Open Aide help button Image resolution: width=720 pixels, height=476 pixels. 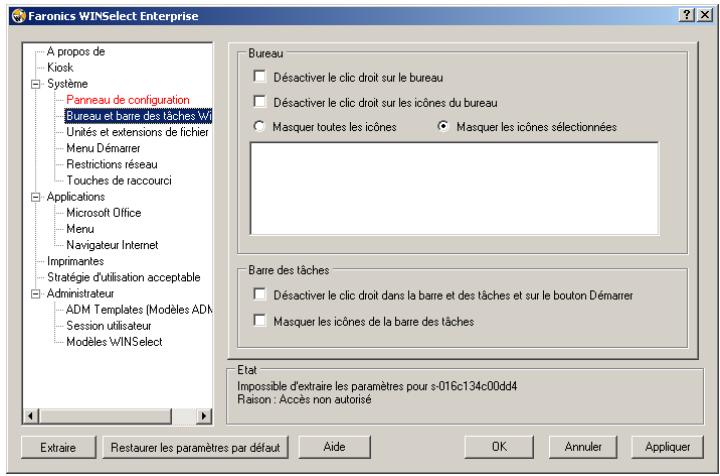pyautogui.click(x=334, y=447)
